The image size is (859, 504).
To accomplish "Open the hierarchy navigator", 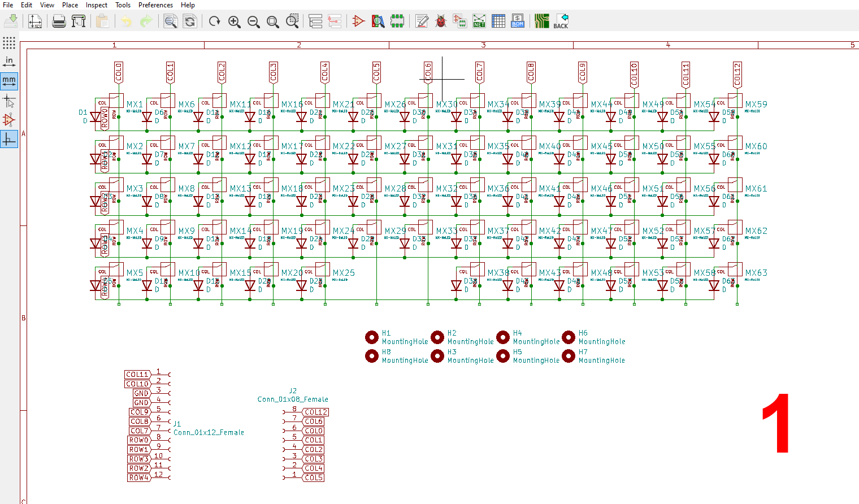I will click(315, 20).
